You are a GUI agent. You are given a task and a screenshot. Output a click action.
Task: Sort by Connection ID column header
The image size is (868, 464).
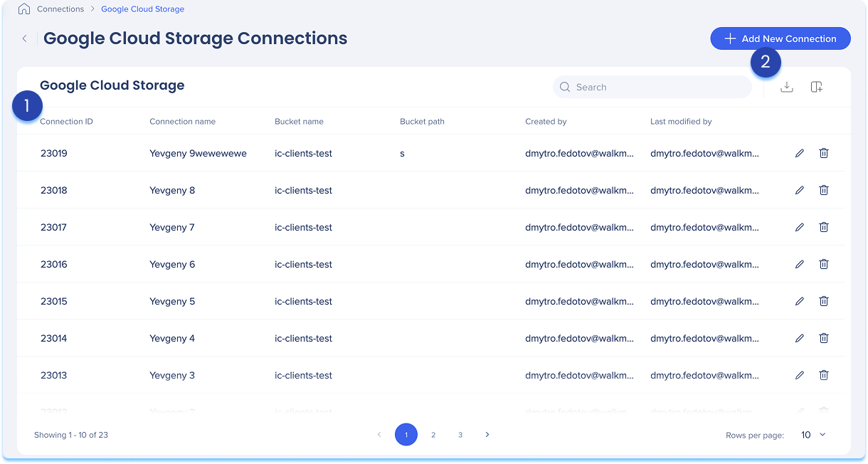66,122
